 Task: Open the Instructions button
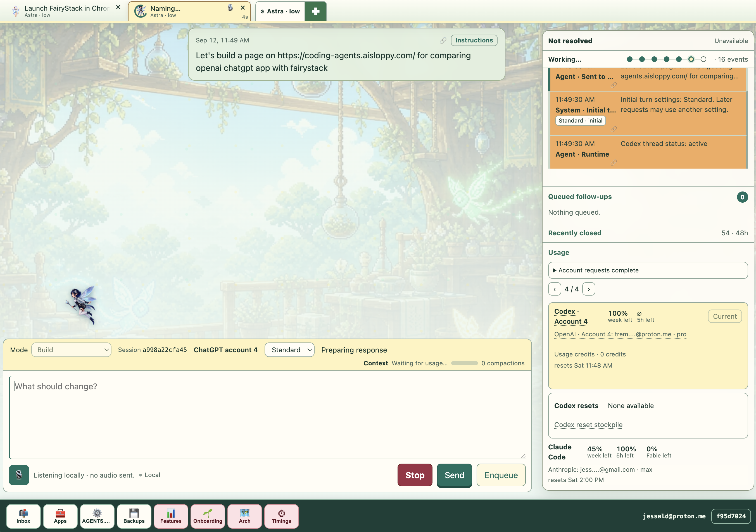[x=474, y=40]
